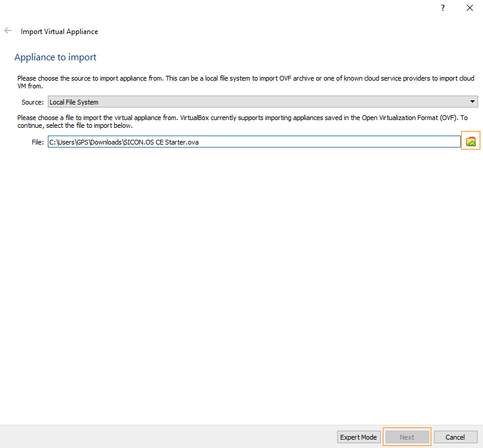
Task: Go back using the left arrow icon
Action: tap(8, 30)
